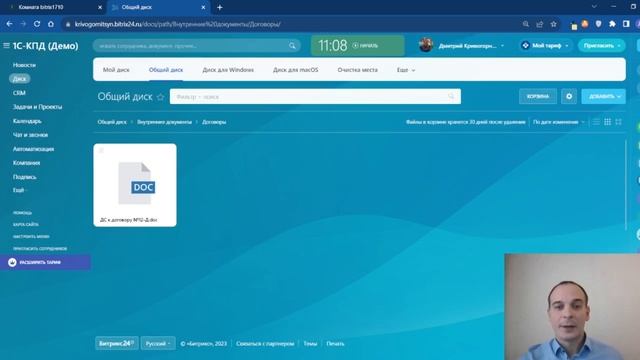Viewport: 640px width, 360px height.
Task: Open the Русский language dropdown
Action: (x=158, y=344)
